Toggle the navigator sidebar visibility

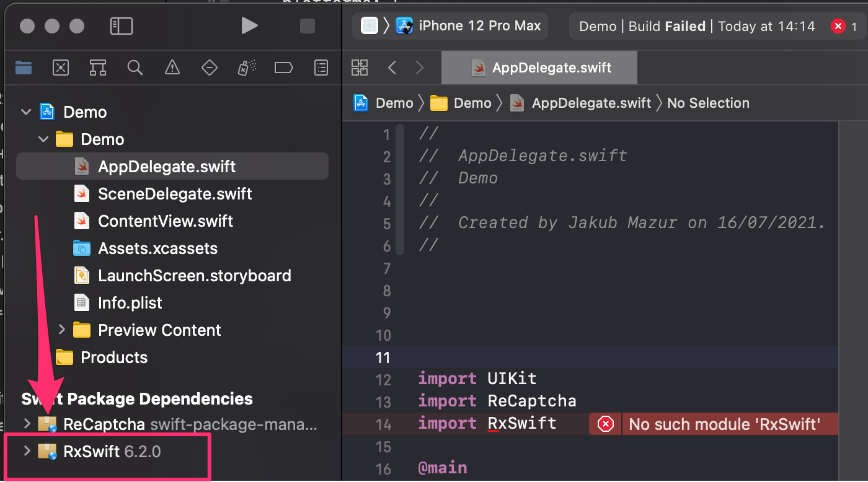pyautogui.click(x=122, y=26)
